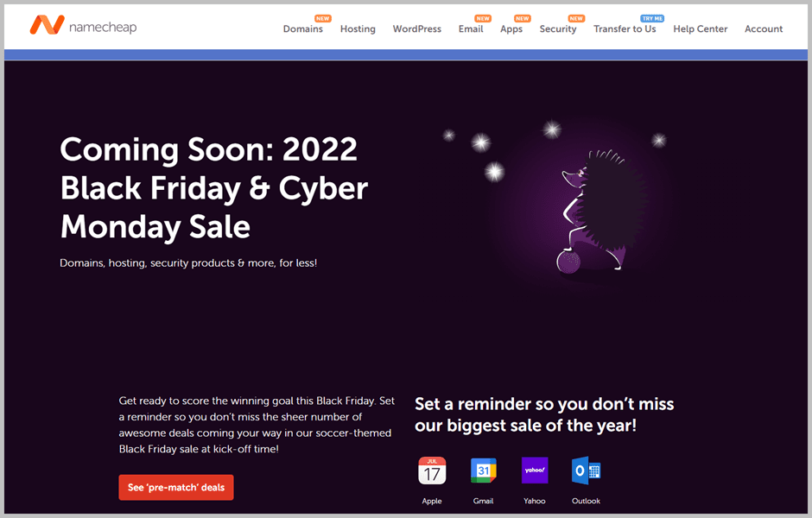This screenshot has width=812, height=518.
Task: Go to Transfer to Us
Action: tap(625, 29)
